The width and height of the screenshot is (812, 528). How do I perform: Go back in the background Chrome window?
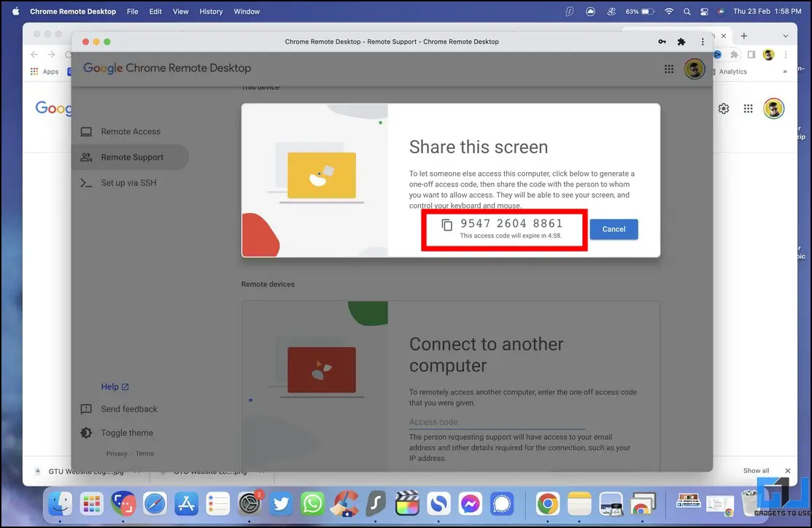[34, 55]
